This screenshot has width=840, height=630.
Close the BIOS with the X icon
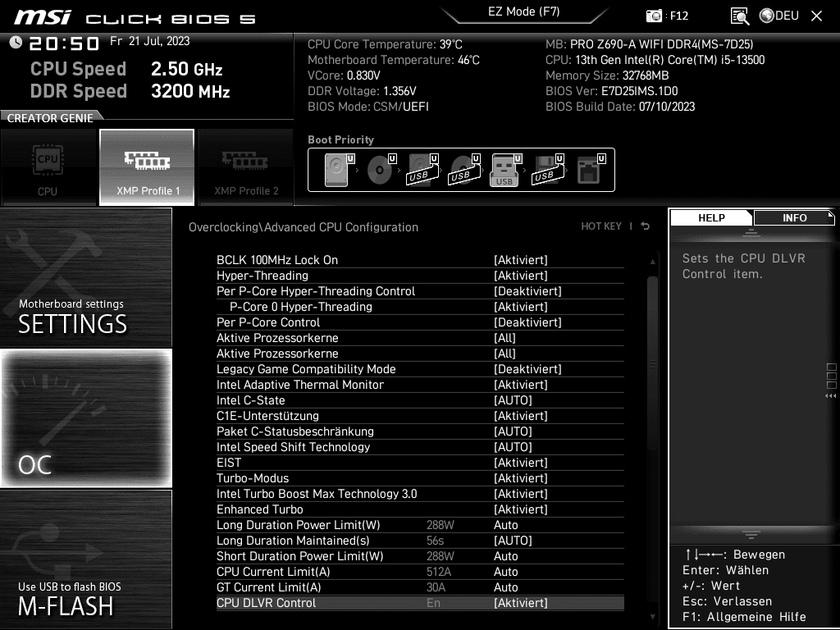click(x=816, y=16)
